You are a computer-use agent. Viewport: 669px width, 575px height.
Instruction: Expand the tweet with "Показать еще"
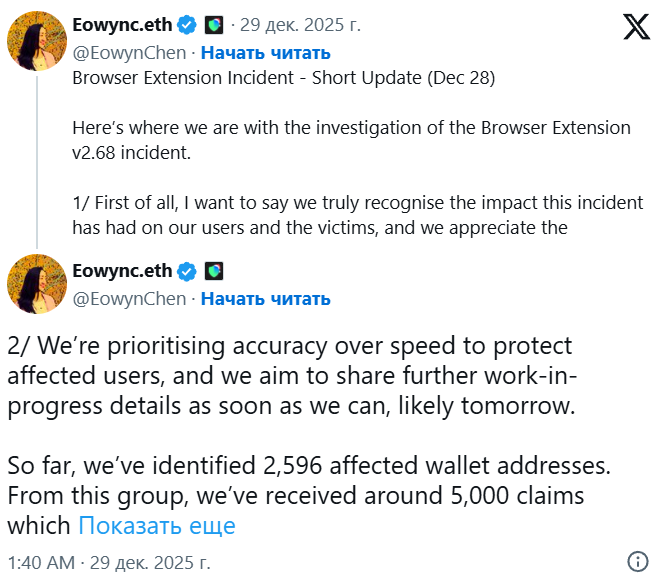157,525
